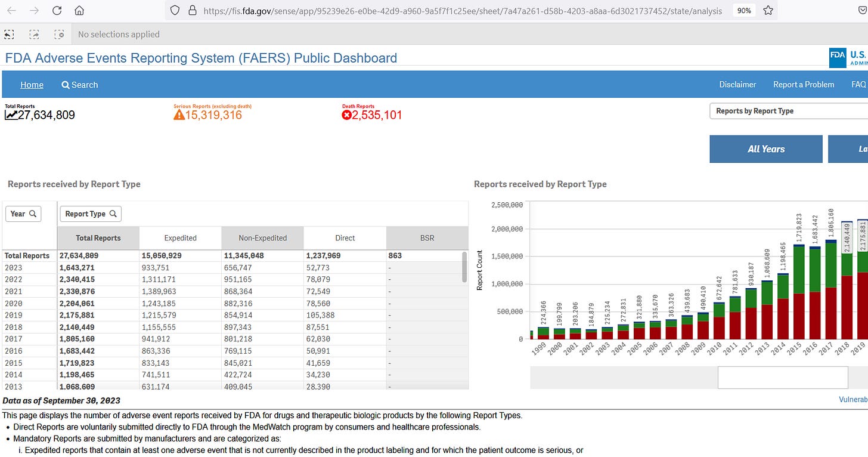Click the Non-Expedited column header
868x457 pixels.
pyautogui.click(x=262, y=238)
